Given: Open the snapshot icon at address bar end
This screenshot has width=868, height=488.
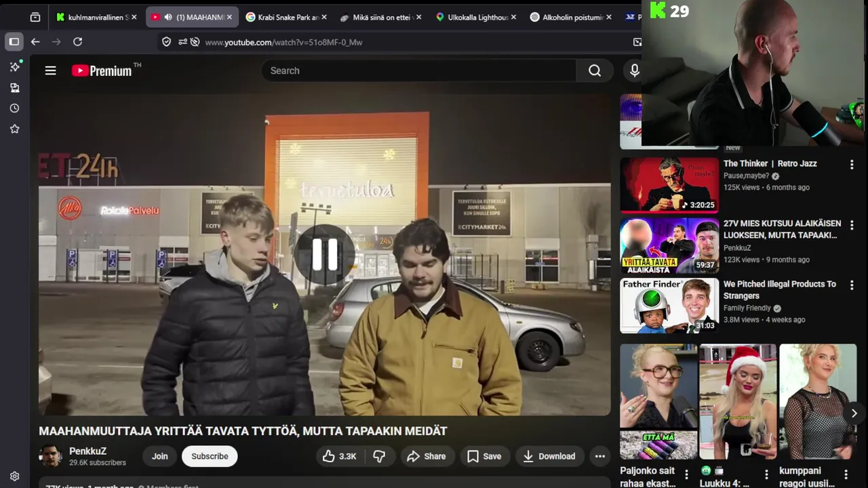Looking at the screenshot, I should coord(637,42).
